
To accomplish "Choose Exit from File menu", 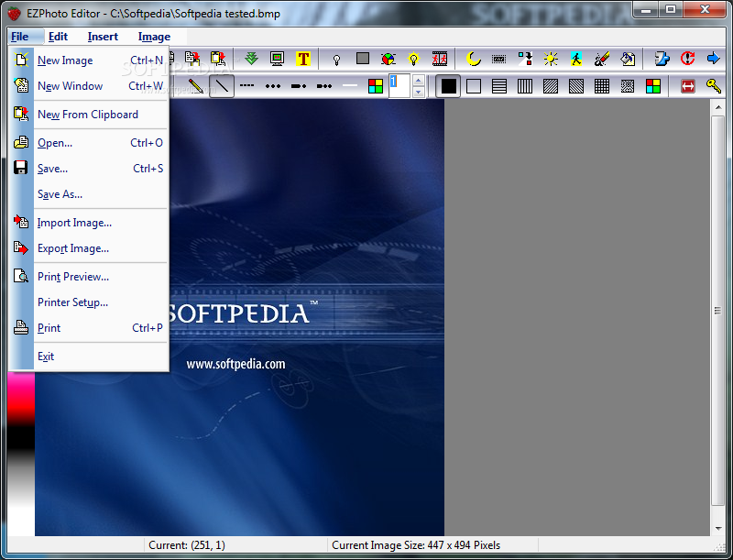I will pos(89,357).
